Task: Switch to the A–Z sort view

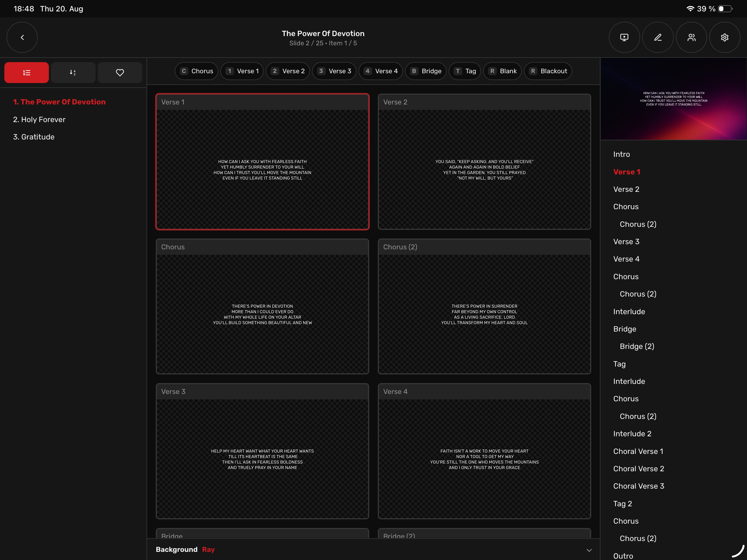Action: click(x=73, y=72)
